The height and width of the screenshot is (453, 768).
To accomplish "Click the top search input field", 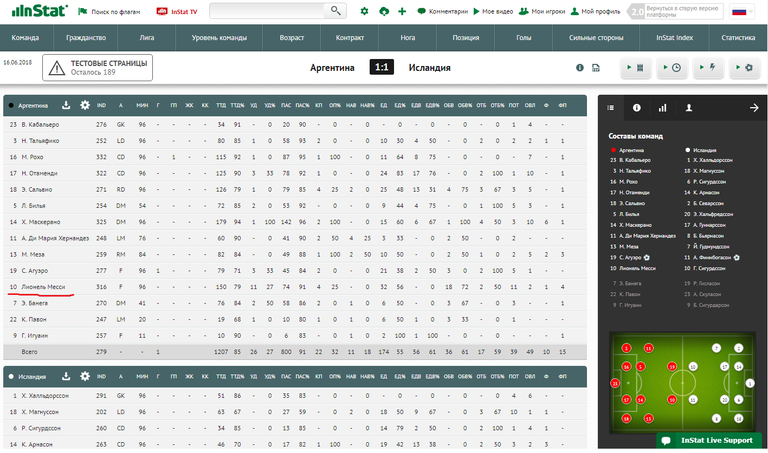I will [x=266, y=11].
